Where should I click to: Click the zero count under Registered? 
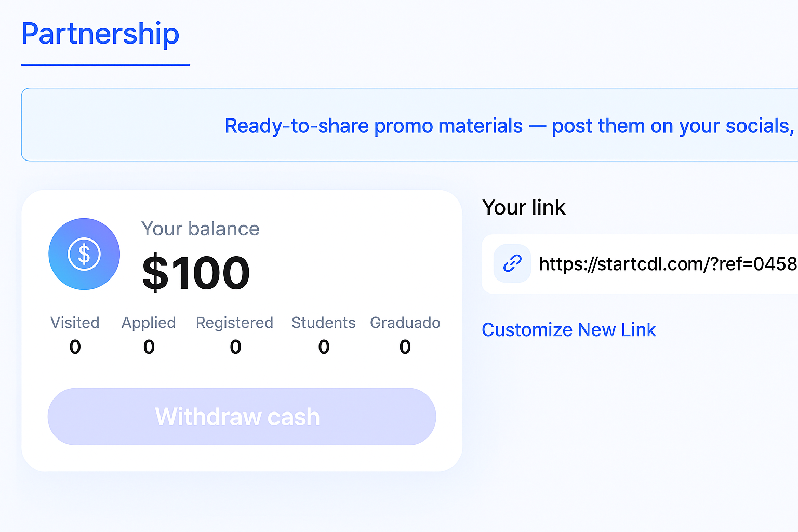coord(236,347)
